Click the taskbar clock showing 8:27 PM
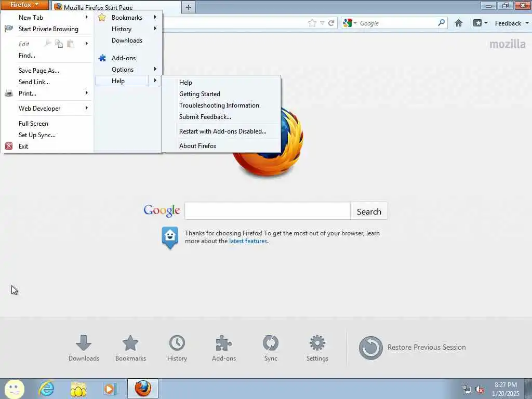The width and height of the screenshot is (532, 399). tap(506, 389)
